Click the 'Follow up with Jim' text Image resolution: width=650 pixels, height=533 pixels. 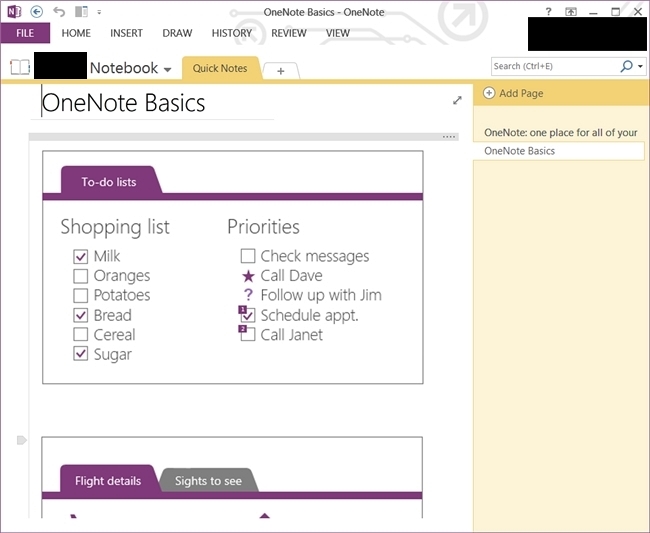point(321,295)
